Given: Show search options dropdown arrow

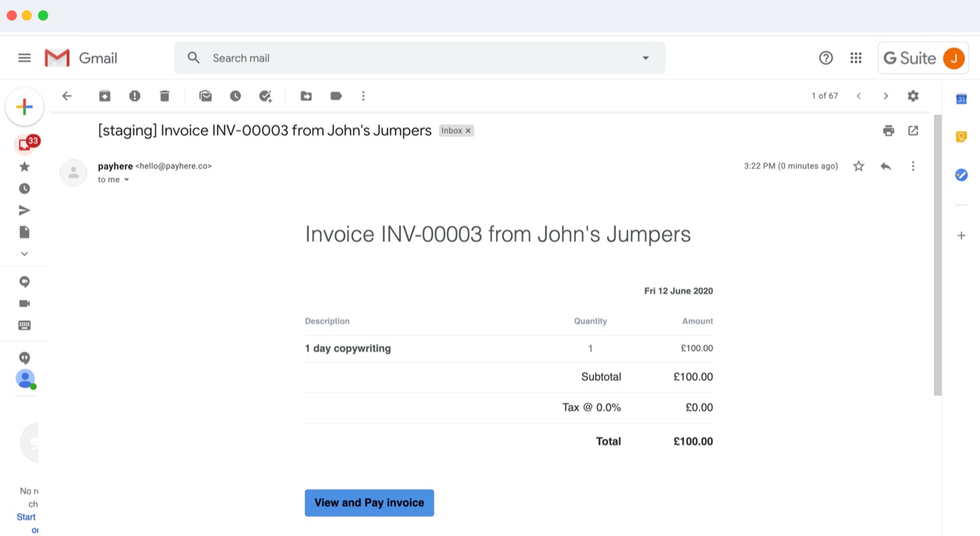Looking at the screenshot, I should pyautogui.click(x=645, y=58).
